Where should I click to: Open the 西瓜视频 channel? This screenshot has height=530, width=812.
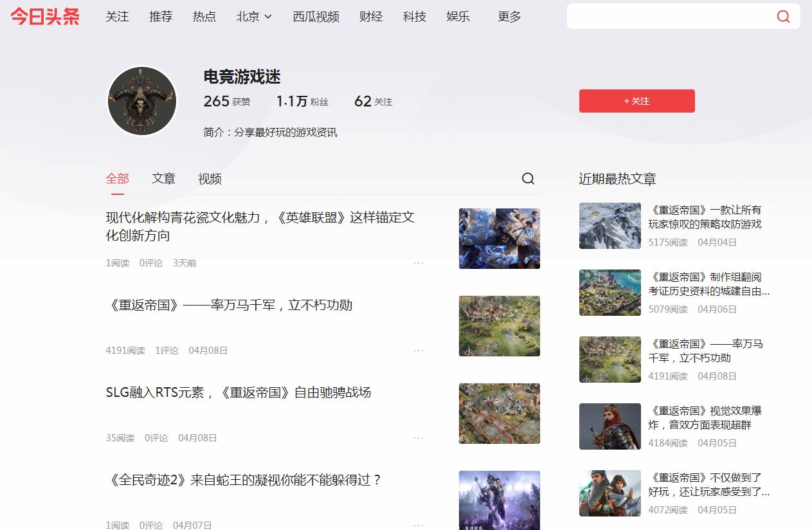tap(316, 17)
